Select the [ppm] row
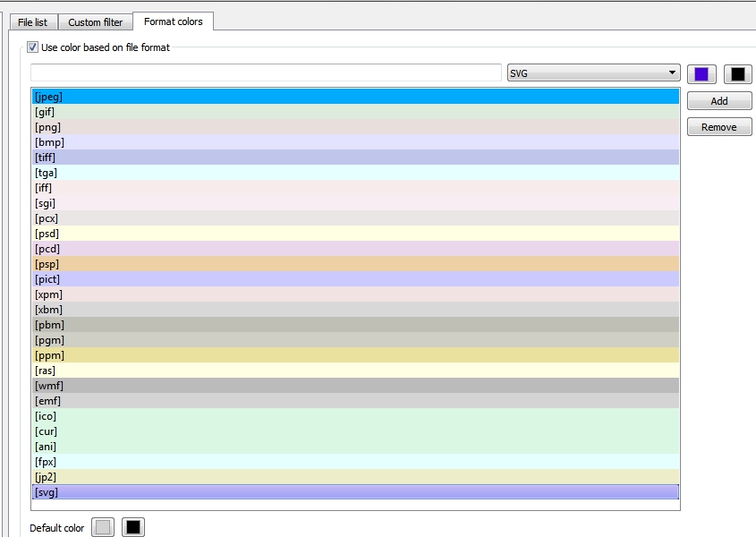This screenshot has width=756, height=537. pos(355,355)
